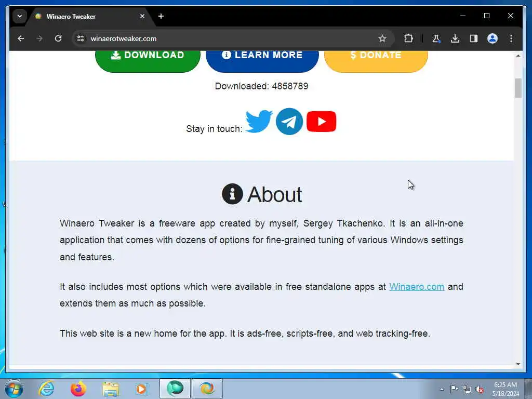Reload the Winaero Tweaker page
Screen dimensions: 532x399
click(x=58, y=38)
